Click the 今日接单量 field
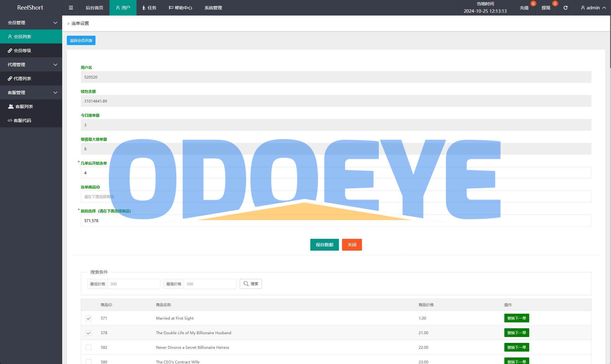This screenshot has width=611, height=364. coord(336,125)
